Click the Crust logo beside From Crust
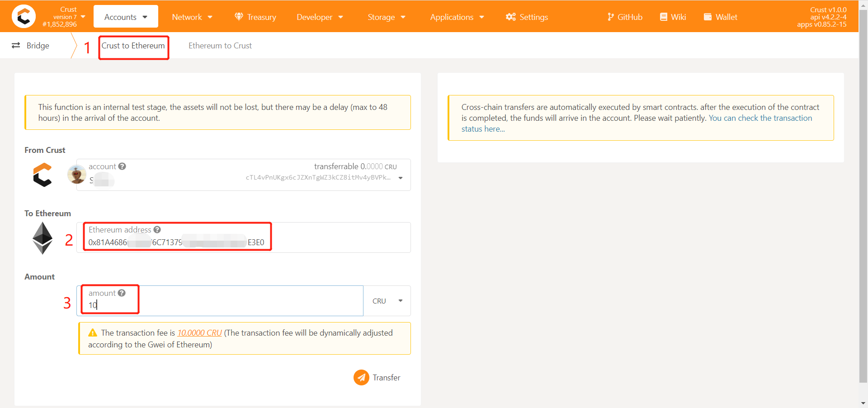 (x=42, y=175)
